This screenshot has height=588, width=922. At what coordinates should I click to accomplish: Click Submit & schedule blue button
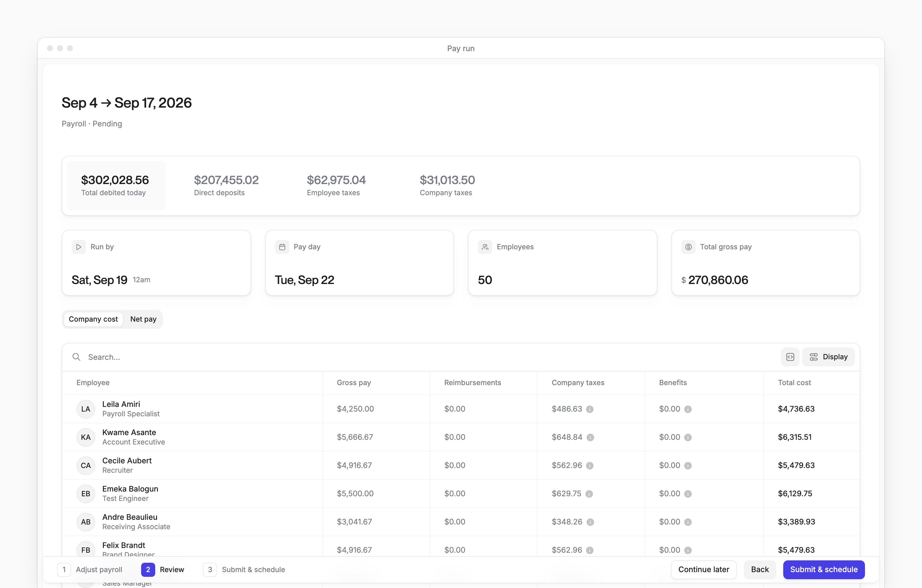824,569
